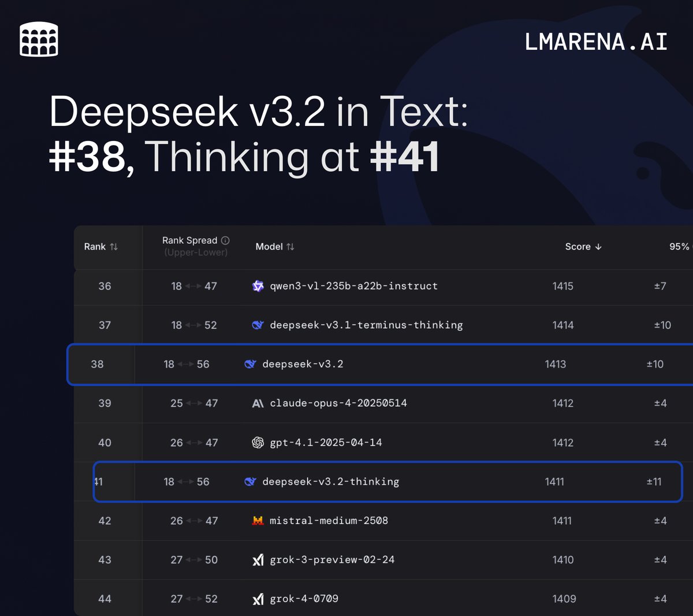Image resolution: width=693 pixels, height=616 pixels.
Task: Click the 95% column header
Action: tap(680, 247)
